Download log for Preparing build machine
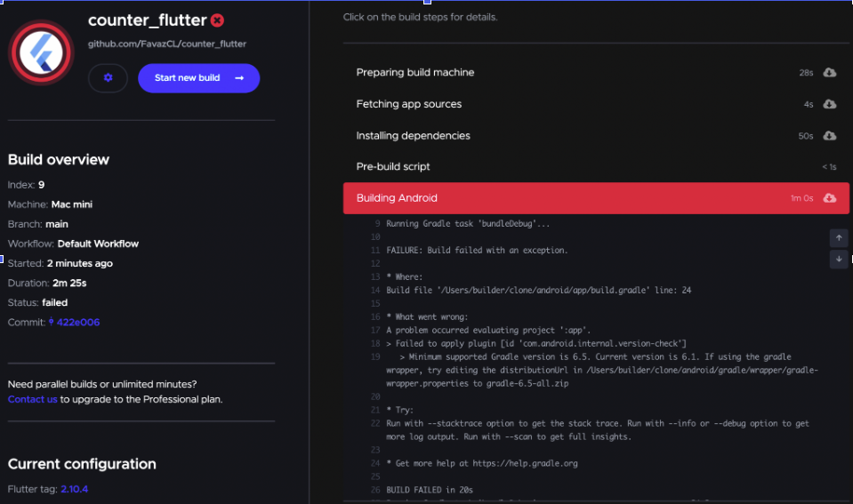The image size is (853, 504). 830,72
